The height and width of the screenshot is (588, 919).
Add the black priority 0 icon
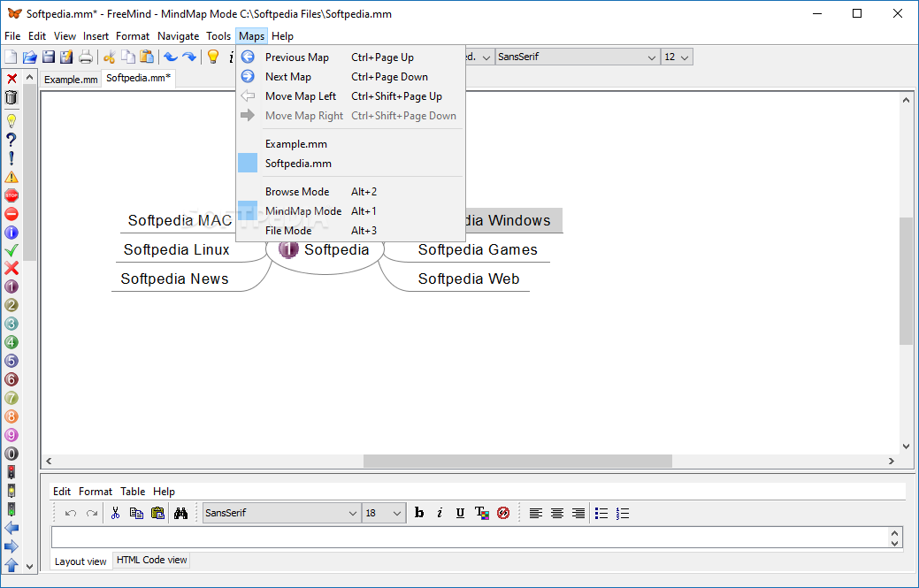[11, 454]
